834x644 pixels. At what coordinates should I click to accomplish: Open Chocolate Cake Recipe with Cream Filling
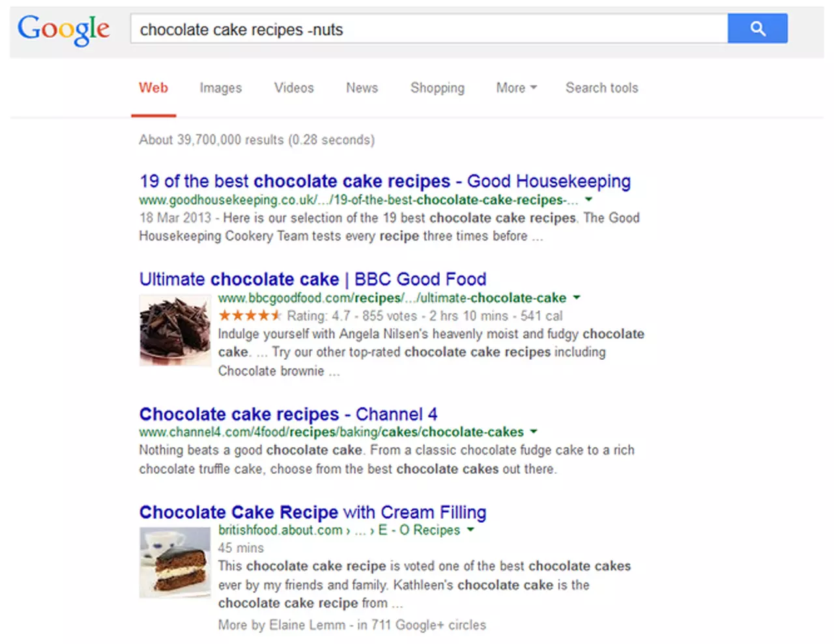tap(313, 512)
